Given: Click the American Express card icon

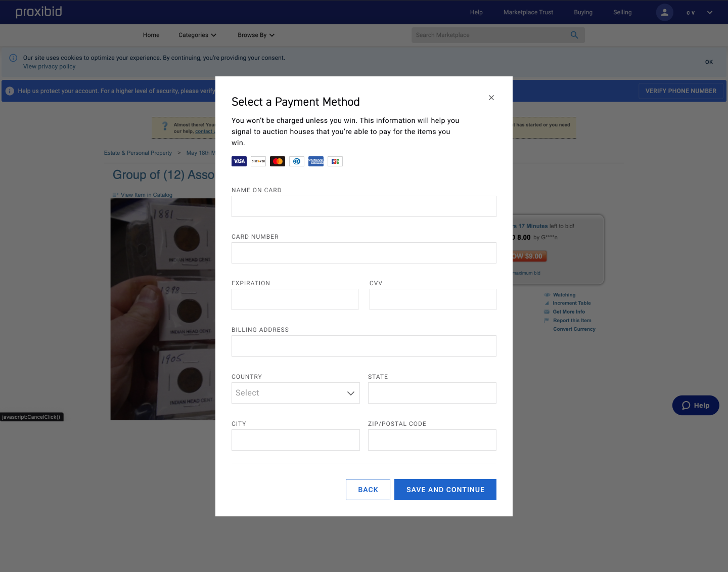Looking at the screenshot, I should click(316, 161).
